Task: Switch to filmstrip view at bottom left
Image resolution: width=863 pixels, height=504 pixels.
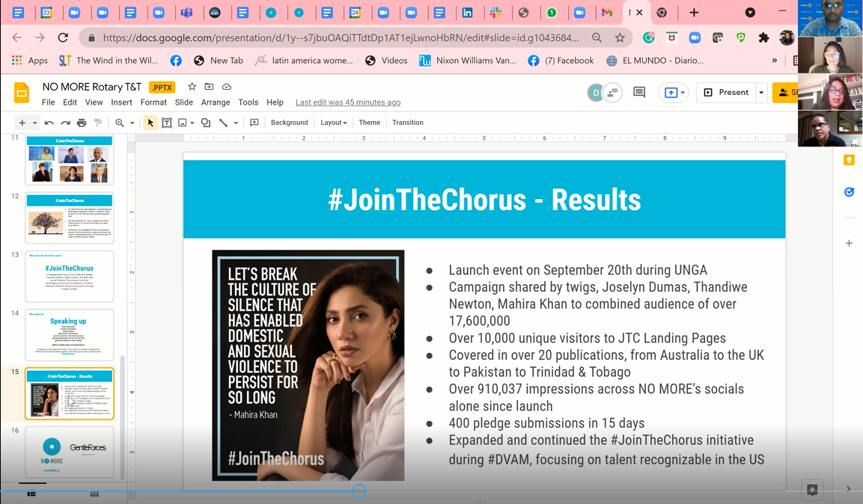Action: (31, 494)
